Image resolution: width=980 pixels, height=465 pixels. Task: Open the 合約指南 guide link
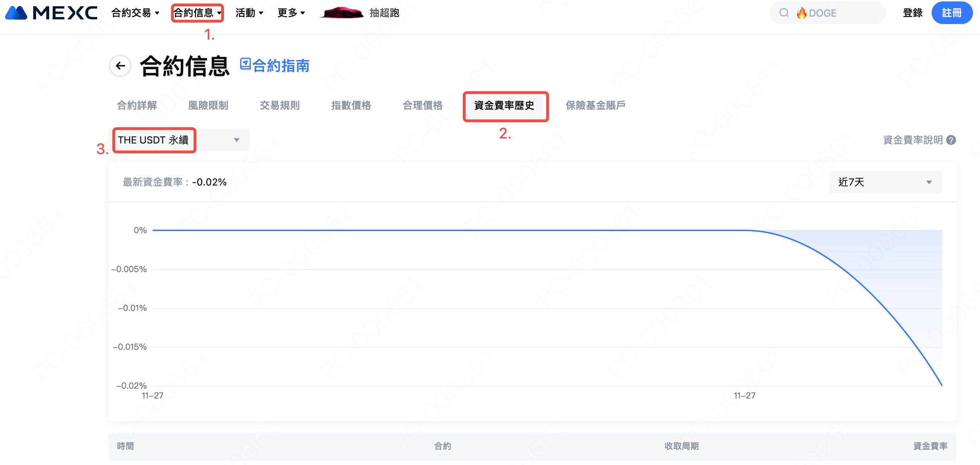click(281, 66)
